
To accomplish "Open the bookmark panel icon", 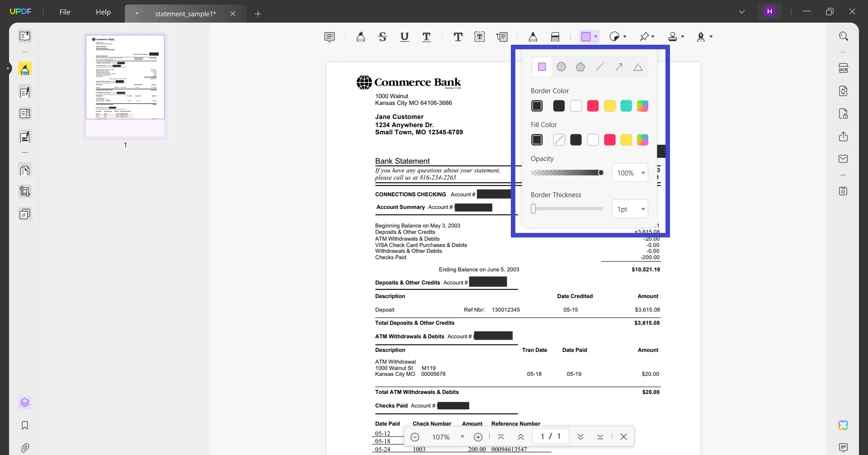I will pyautogui.click(x=25, y=425).
